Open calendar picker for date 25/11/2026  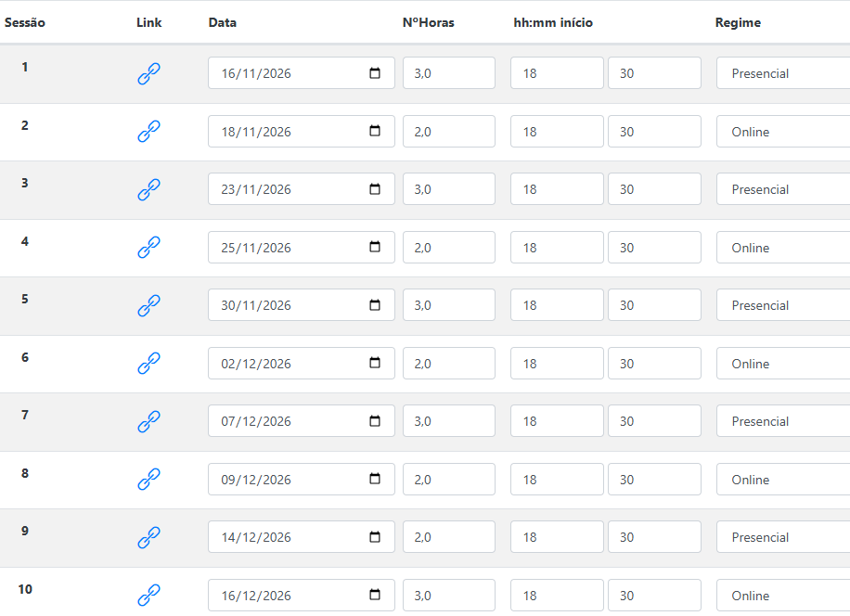click(375, 247)
